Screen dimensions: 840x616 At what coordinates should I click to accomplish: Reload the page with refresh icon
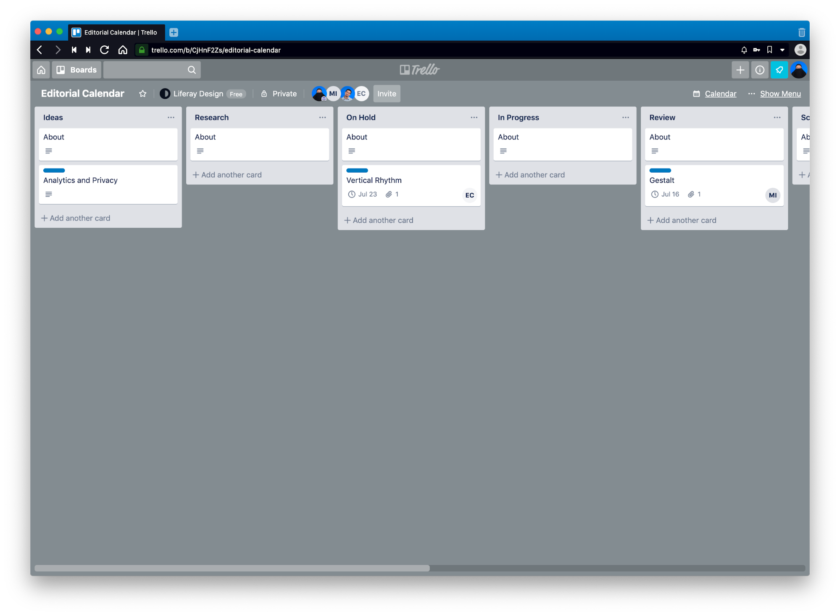tap(105, 50)
